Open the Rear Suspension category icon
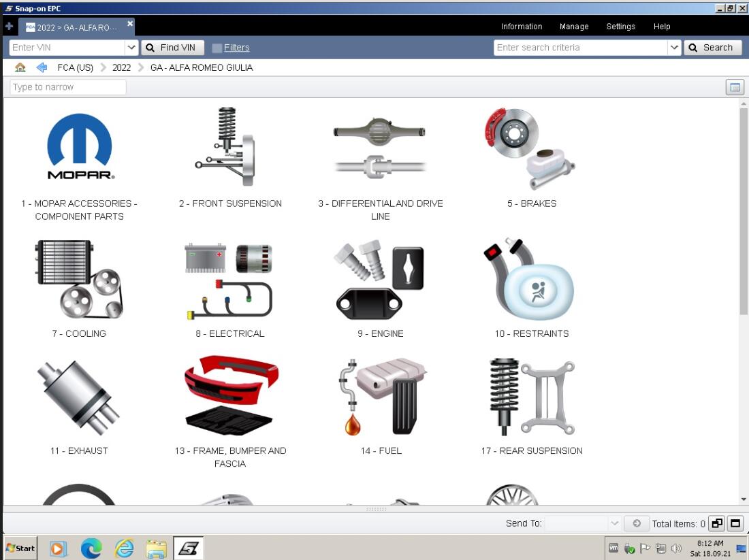This screenshot has height=560, width=749. (532, 397)
